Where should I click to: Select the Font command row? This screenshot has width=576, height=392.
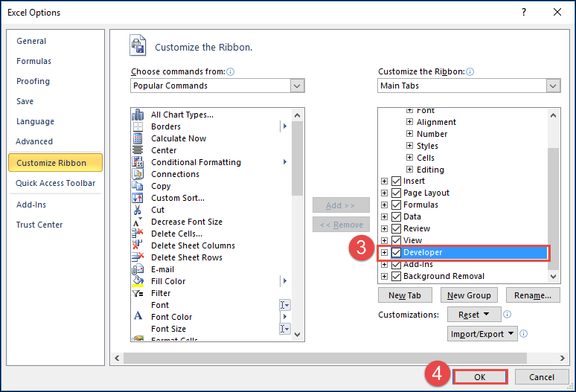[211, 305]
